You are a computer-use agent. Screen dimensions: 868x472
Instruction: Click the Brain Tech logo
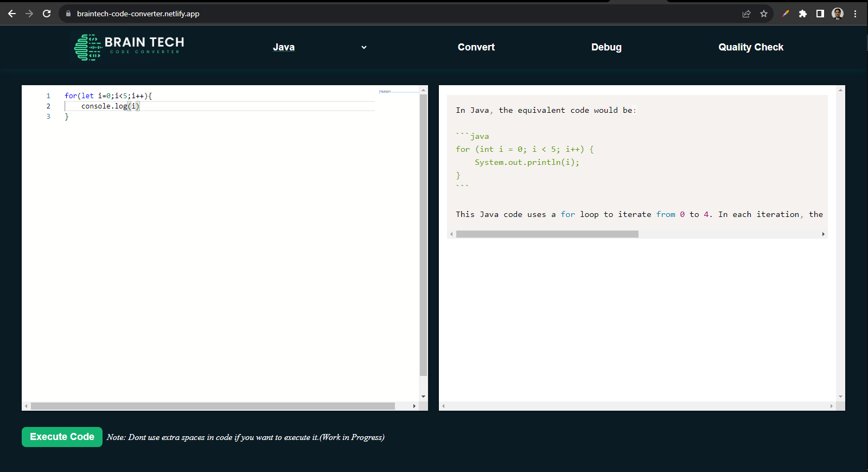coord(129,47)
